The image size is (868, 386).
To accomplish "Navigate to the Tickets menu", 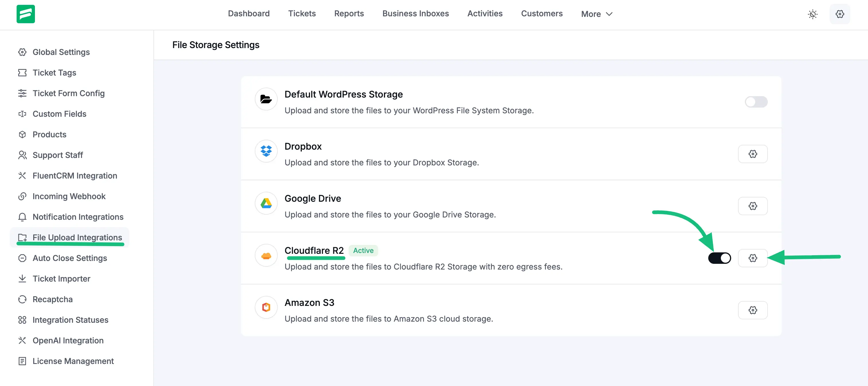I will [x=302, y=13].
